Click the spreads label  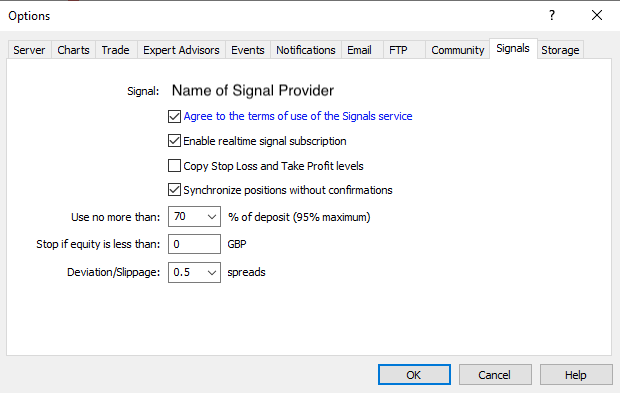point(246,272)
